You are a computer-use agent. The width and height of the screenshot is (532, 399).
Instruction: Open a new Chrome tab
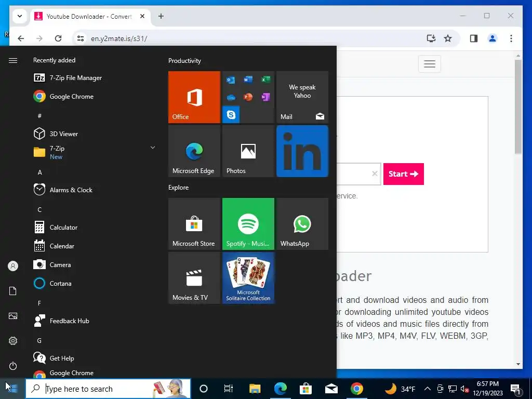(x=161, y=16)
